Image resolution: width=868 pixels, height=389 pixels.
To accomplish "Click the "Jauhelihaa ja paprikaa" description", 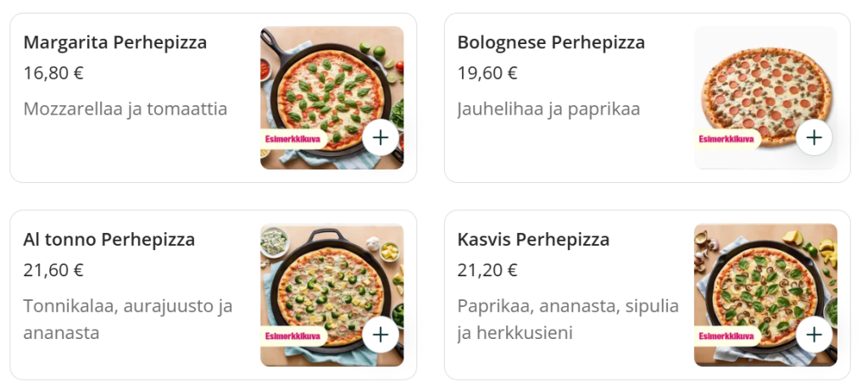I will (x=548, y=109).
